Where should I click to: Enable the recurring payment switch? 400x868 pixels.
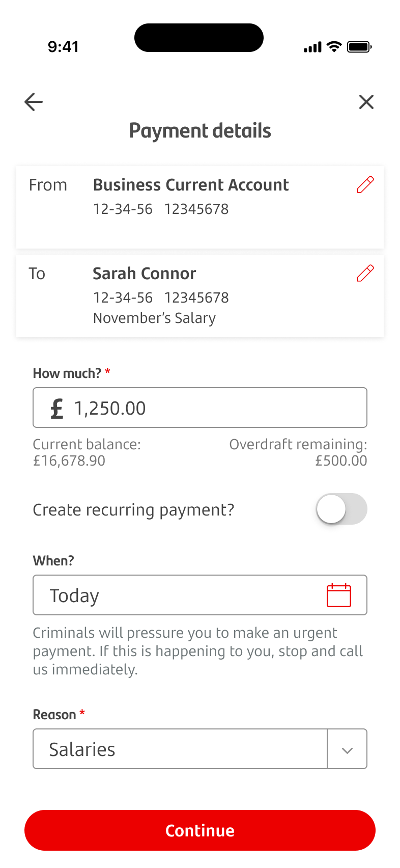pyautogui.click(x=341, y=509)
